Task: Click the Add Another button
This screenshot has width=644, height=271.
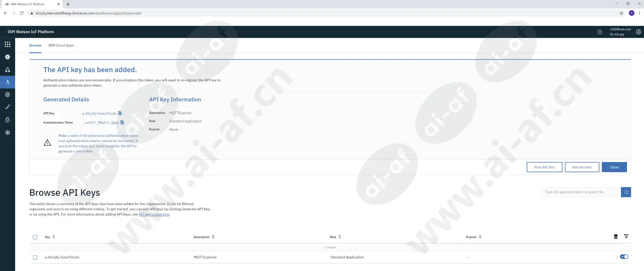Action: [x=582, y=167]
